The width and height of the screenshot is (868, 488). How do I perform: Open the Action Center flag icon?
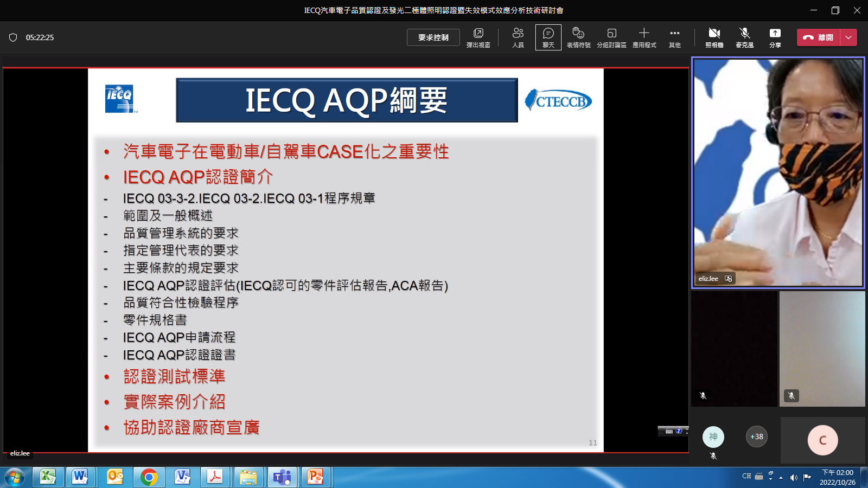click(807, 477)
